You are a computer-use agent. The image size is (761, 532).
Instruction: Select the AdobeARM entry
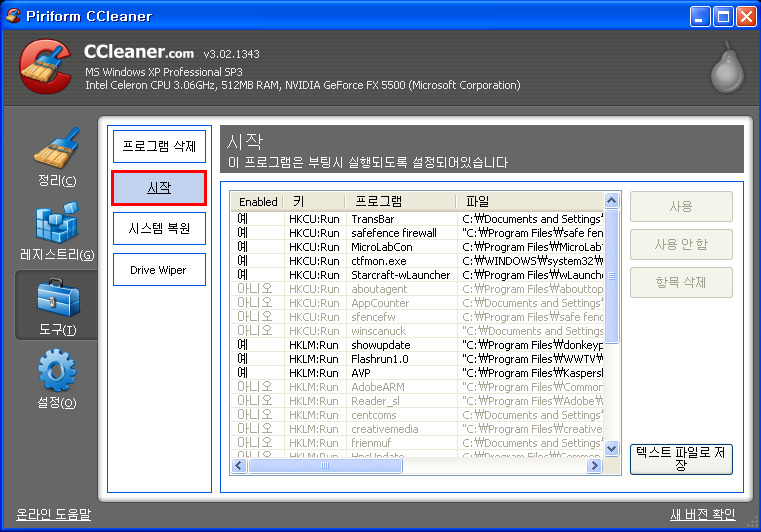click(x=417, y=387)
